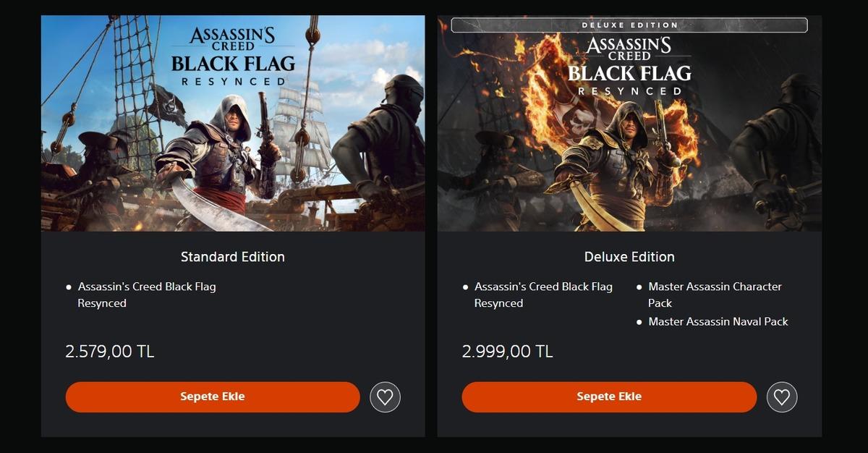This screenshot has height=453, width=868.
Task: Click the 2.579,00 TL price
Action: pos(110,352)
